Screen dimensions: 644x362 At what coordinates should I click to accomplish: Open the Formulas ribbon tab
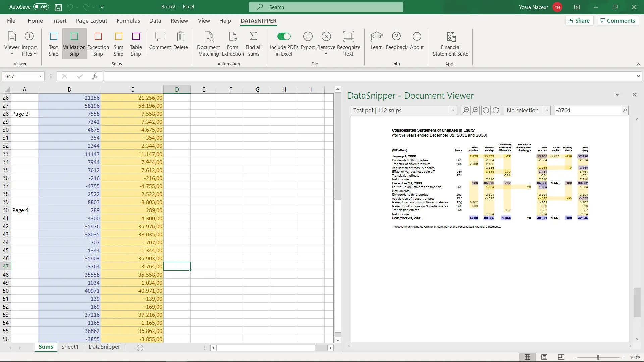[x=128, y=21]
